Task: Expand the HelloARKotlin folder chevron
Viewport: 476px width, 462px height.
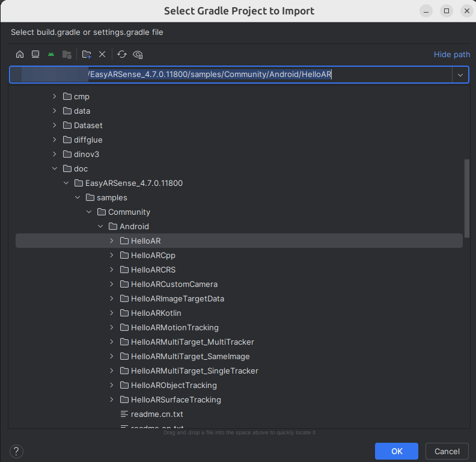Action: point(112,313)
